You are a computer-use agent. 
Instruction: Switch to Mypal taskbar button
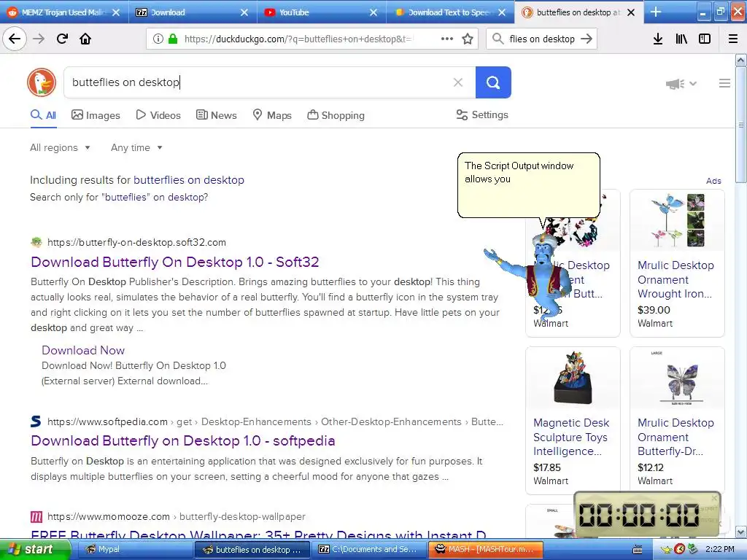pos(133,550)
